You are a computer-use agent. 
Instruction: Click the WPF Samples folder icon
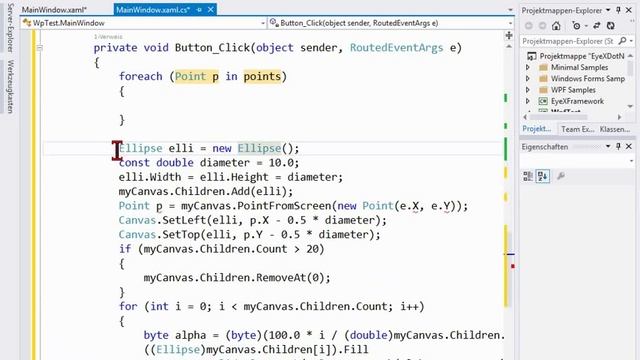(543, 90)
